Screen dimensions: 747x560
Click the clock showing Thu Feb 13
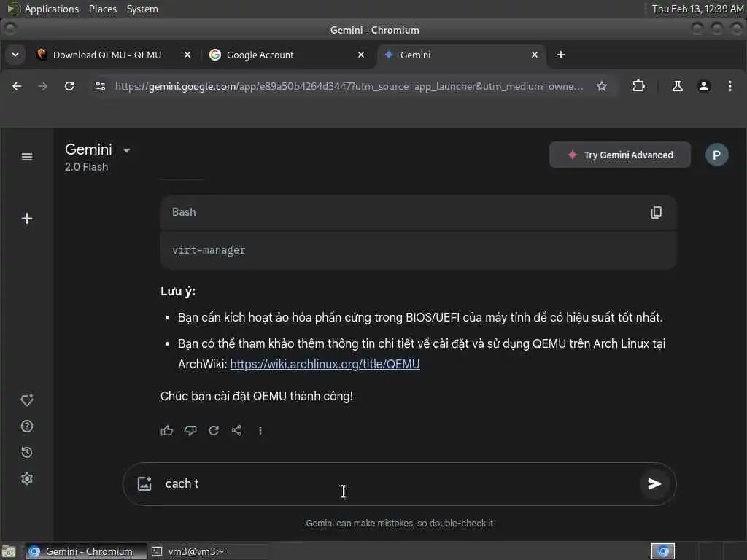[697, 9]
